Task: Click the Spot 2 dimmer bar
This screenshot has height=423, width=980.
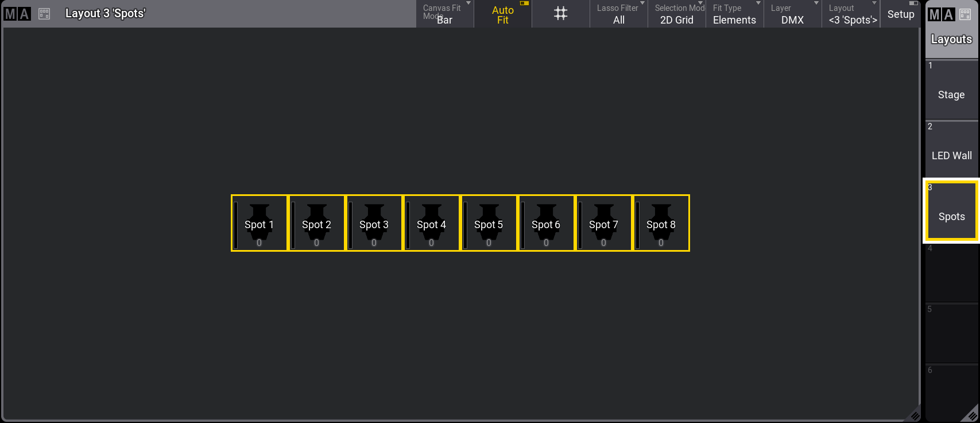Action: point(293,225)
